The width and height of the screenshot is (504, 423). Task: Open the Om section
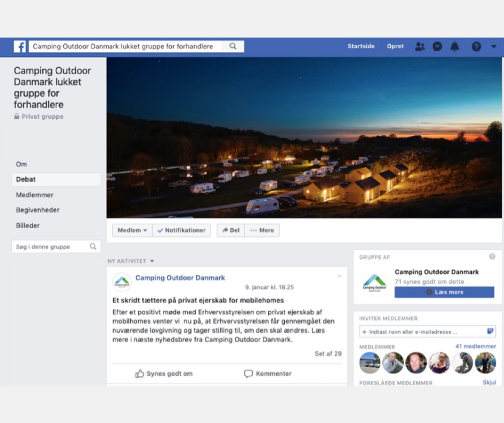(x=21, y=164)
